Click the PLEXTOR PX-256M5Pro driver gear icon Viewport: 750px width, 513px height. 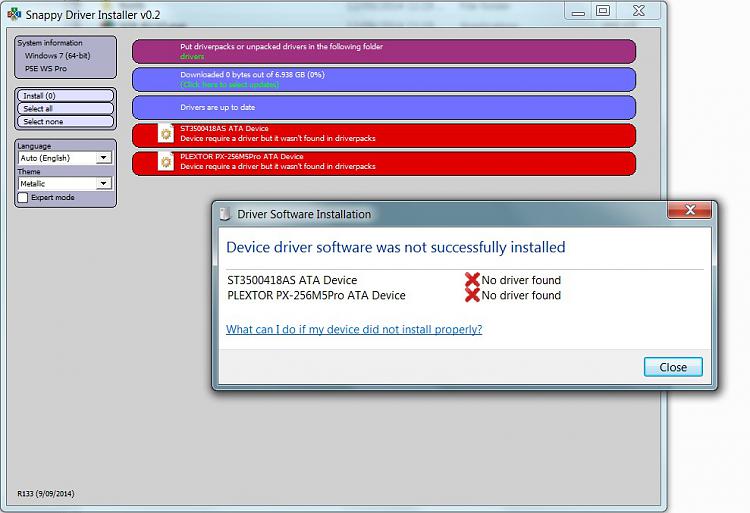coord(165,162)
